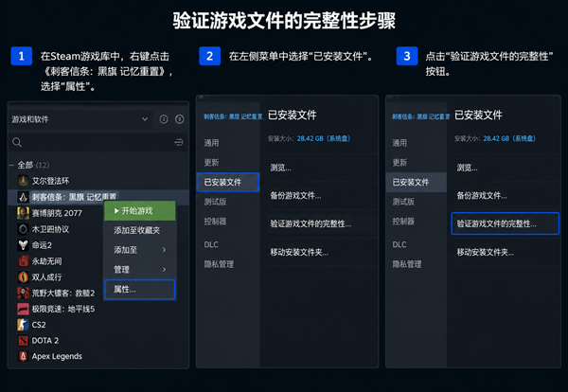Choose 添加至收藏夹 in the context menu

tap(136, 230)
